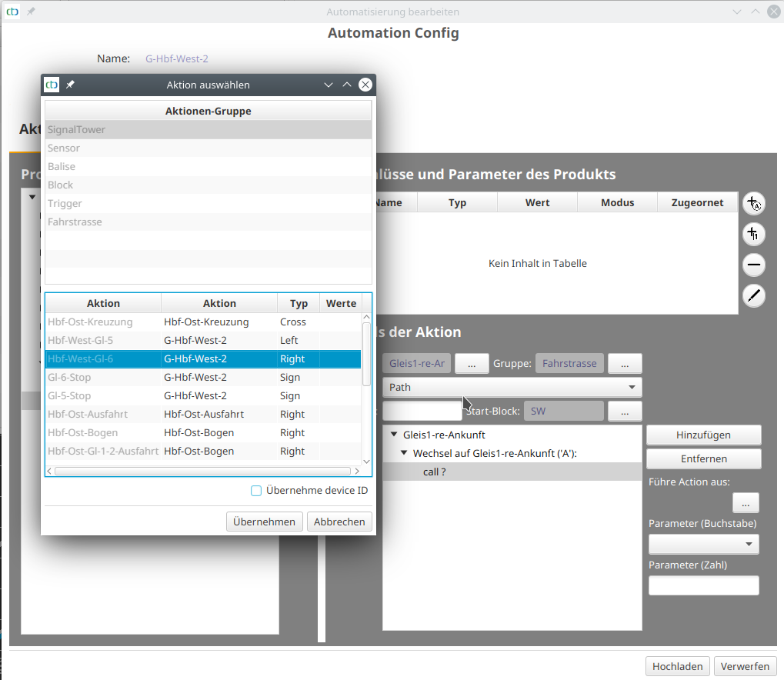
Task: Click the add numeric parameter icon
Action: [754, 234]
